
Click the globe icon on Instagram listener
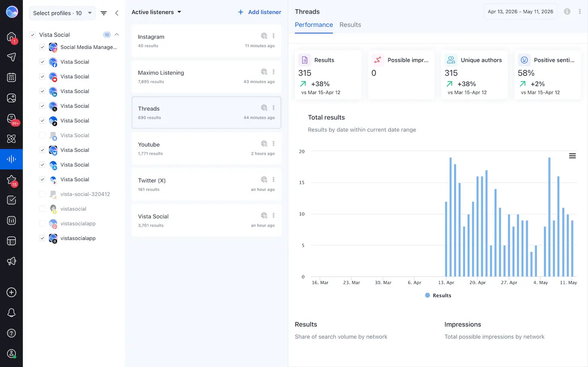(264, 36)
